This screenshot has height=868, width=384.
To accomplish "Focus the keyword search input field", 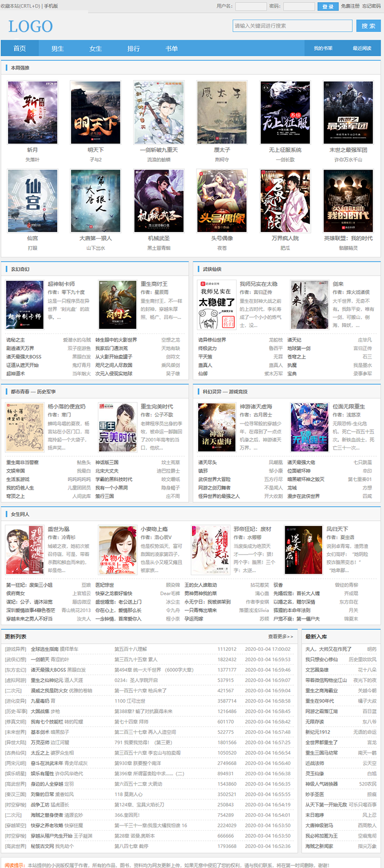I will pyautogui.click(x=292, y=26).
